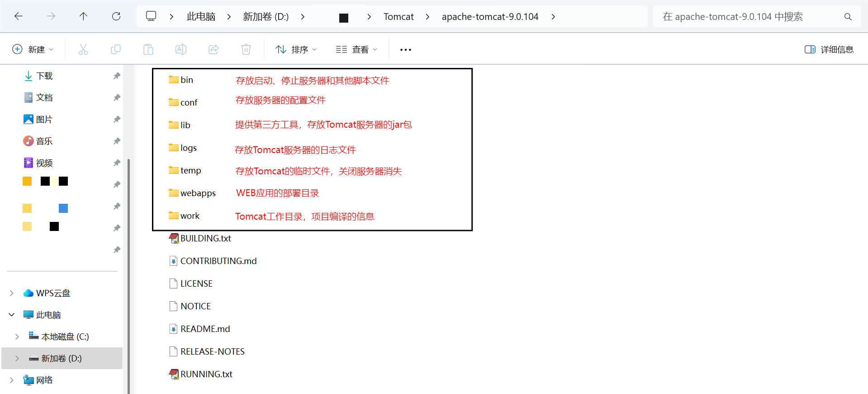Select WPS云盘 in navigation pane

pos(47,293)
